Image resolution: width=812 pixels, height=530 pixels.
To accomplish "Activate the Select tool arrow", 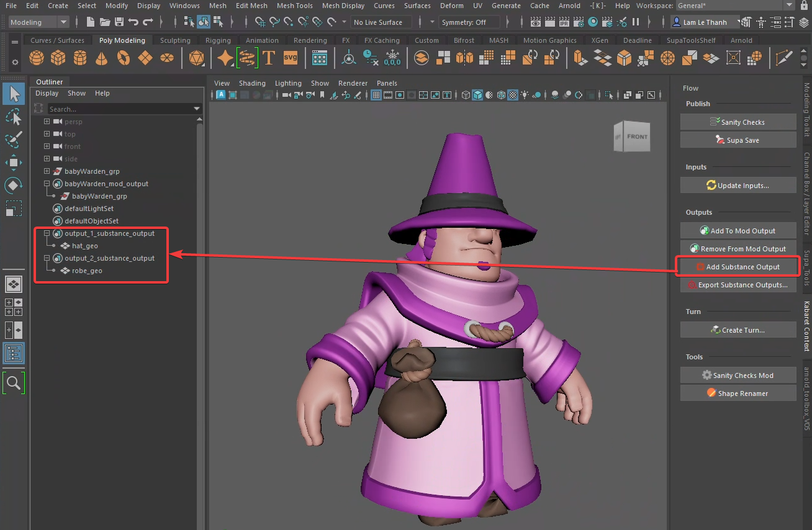I will (x=14, y=94).
